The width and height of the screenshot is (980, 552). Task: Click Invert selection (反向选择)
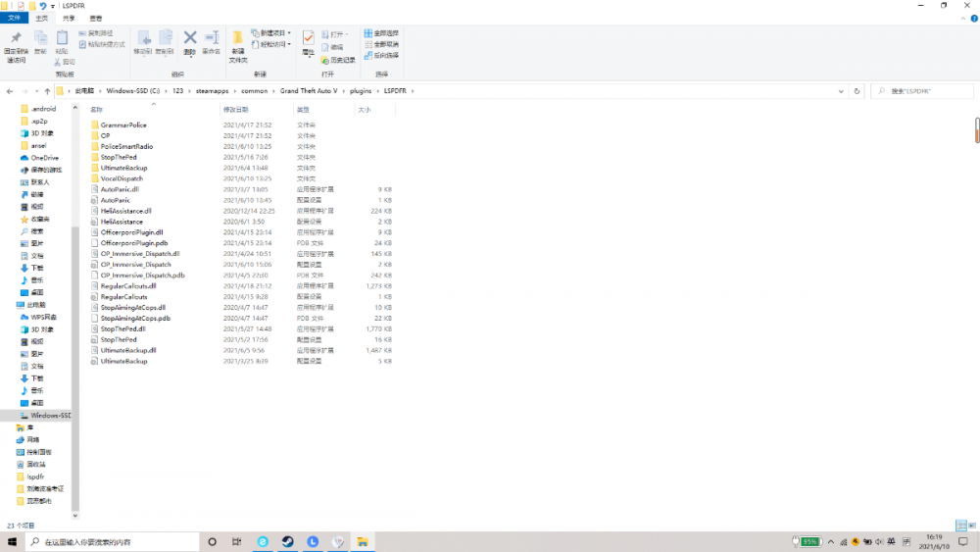(x=381, y=56)
